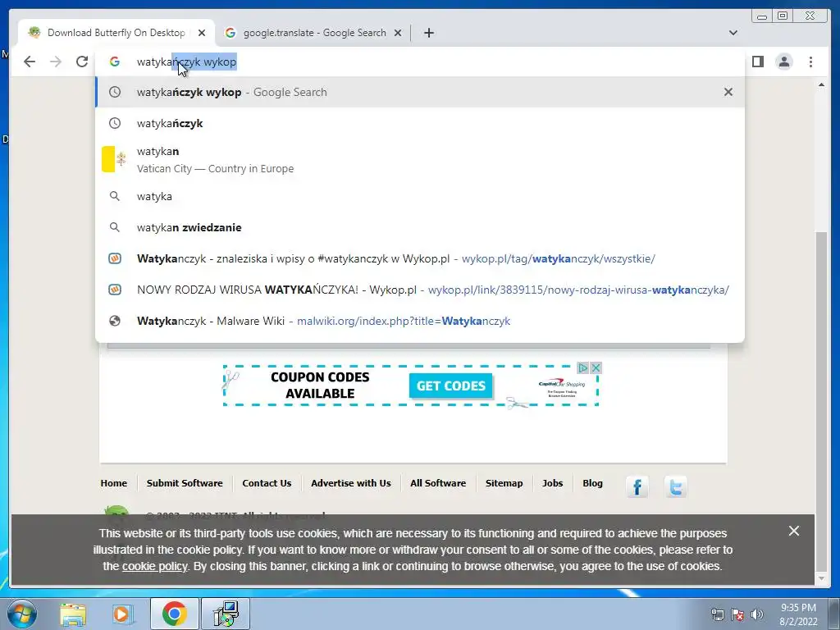Viewport: 840px width, 630px height.
Task: Click the page scrollbar down arrow
Action: 821,578
